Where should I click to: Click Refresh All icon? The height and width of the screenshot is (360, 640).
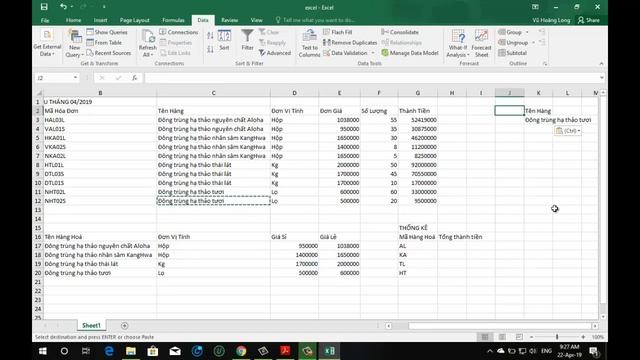click(x=147, y=43)
